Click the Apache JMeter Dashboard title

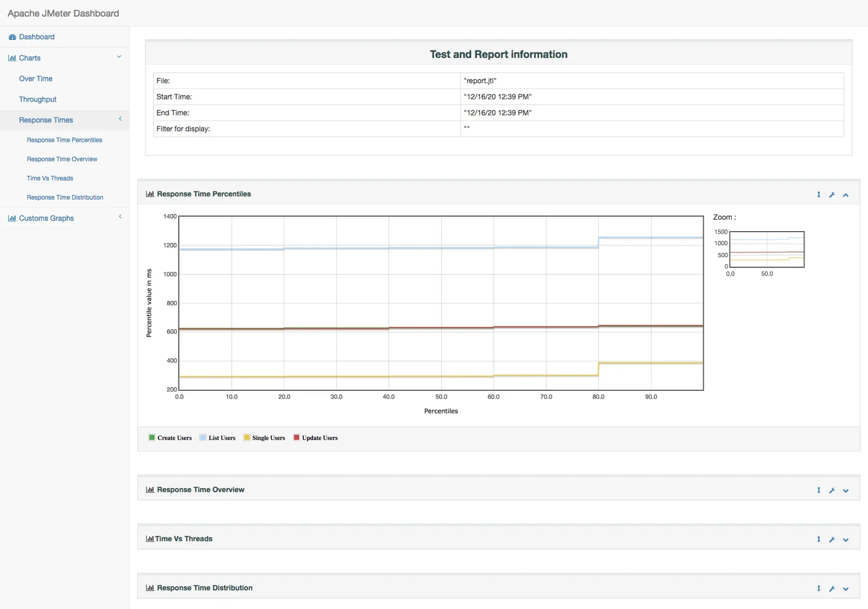pyautogui.click(x=63, y=14)
